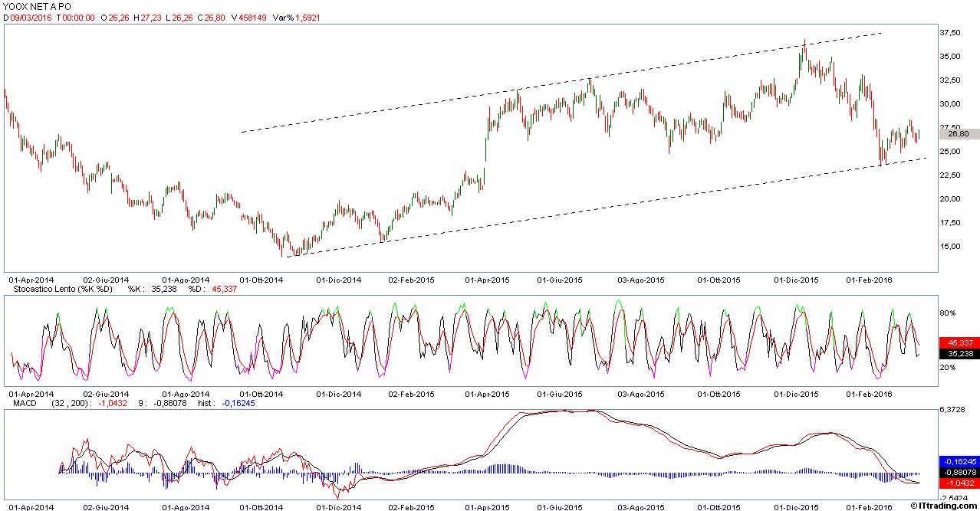
Task: Click the MACD indicator label
Action: coord(24,401)
